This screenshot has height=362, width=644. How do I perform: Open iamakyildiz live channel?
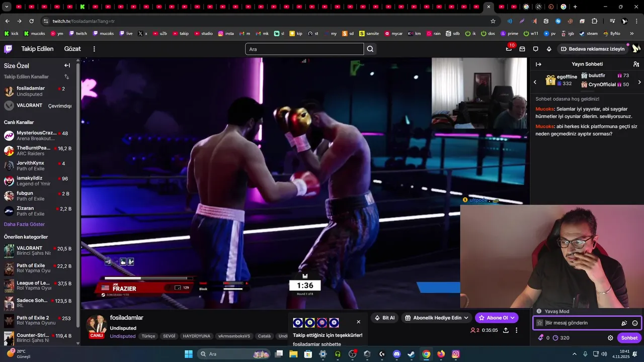pyautogui.click(x=39, y=181)
